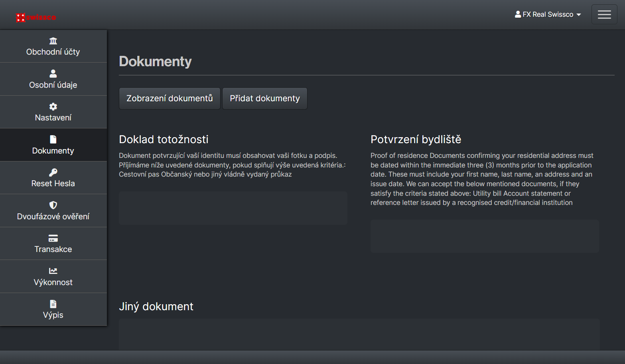Click the person icon above Osobní údaje
Image resolution: width=625 pixels, height=364 pixels.
coord(53,74)
